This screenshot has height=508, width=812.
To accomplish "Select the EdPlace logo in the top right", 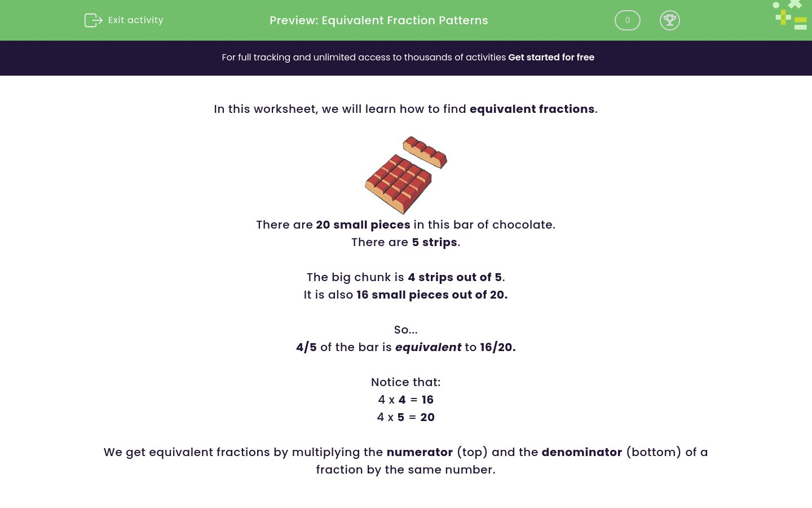I will pyautogui.click(x=789, y=15).
